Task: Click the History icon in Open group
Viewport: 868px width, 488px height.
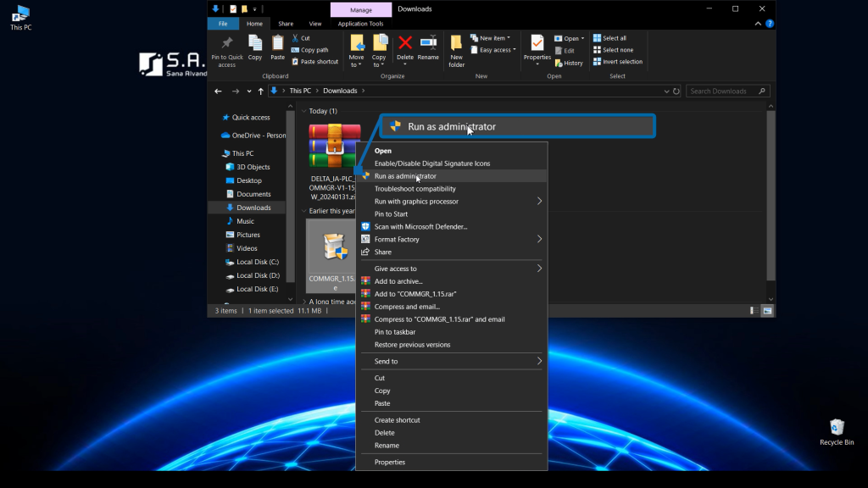Action: tap(559, 63)
